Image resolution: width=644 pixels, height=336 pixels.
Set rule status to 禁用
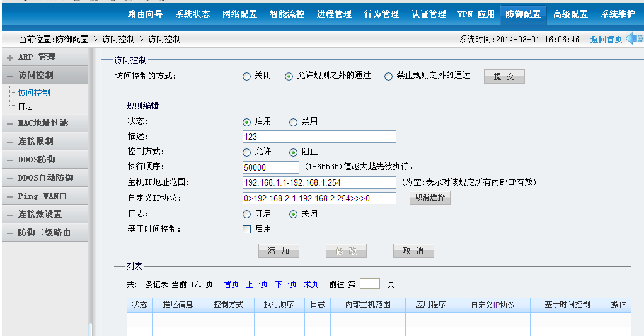pyautogui.click(x=294, y=122)
